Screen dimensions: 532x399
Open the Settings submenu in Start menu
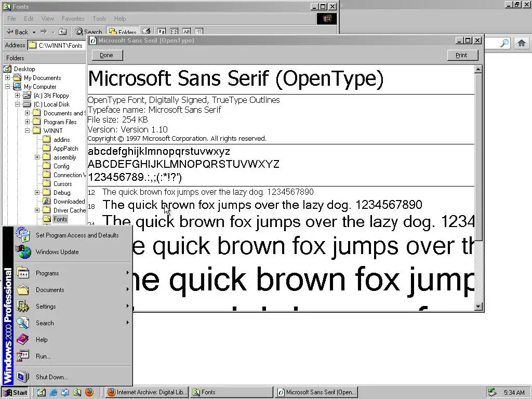pyautogui.click(x=73, y=307)
